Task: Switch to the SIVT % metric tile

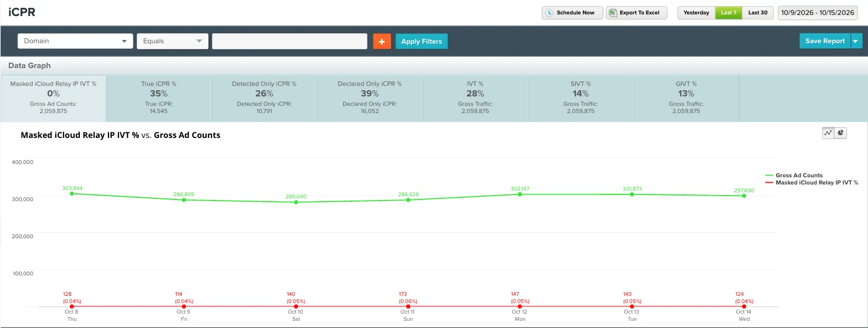Action: (581, 99)
